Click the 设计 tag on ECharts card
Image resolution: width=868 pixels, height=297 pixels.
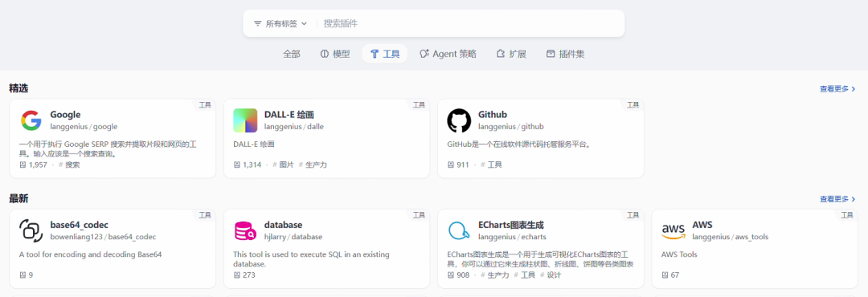point(551,275)
